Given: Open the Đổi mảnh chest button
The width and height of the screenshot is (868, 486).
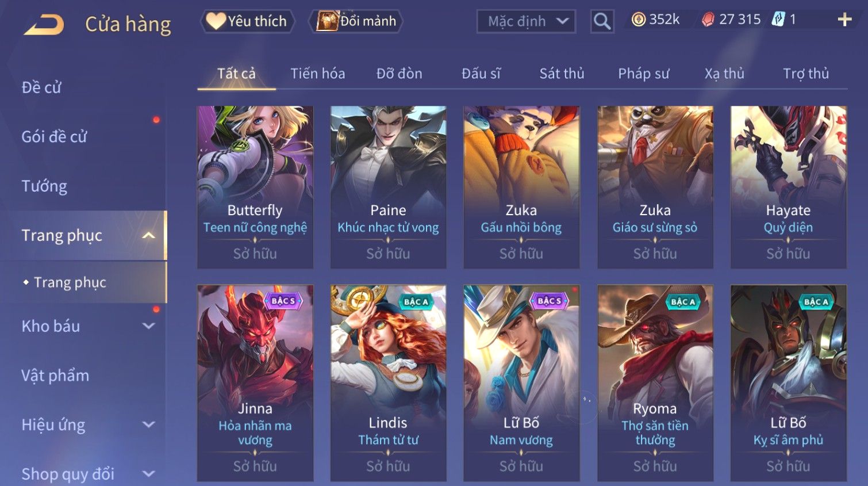Looking at the screenshot, I should 356,21.
